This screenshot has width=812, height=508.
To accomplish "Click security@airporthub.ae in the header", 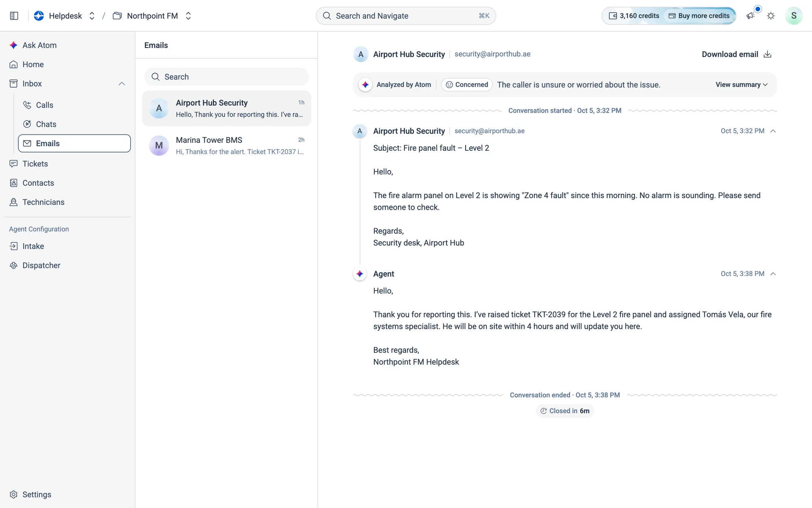I will click(x=492, y=54).
